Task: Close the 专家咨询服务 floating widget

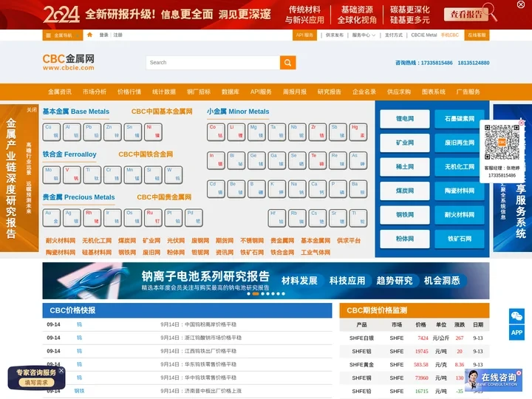Action: click(x=61, y=370)
